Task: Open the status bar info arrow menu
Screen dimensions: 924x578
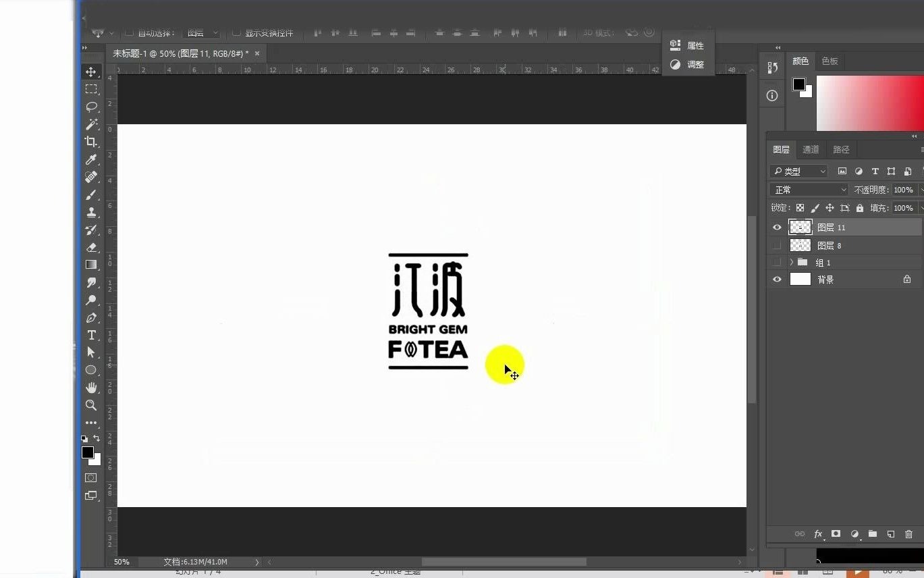Action: (256, 562)
